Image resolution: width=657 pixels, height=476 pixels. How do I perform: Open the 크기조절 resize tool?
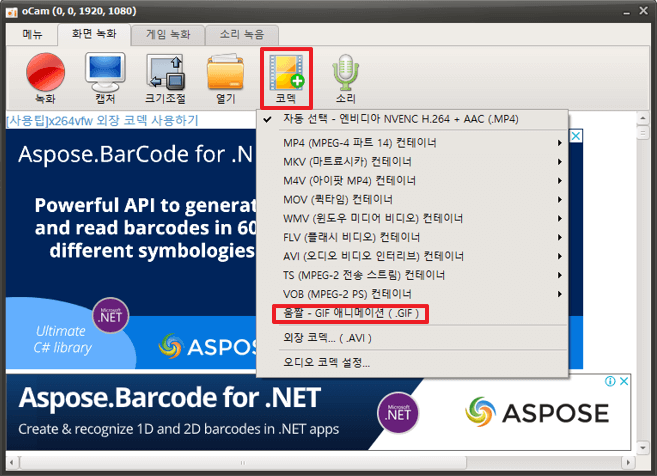pos(165,78)
